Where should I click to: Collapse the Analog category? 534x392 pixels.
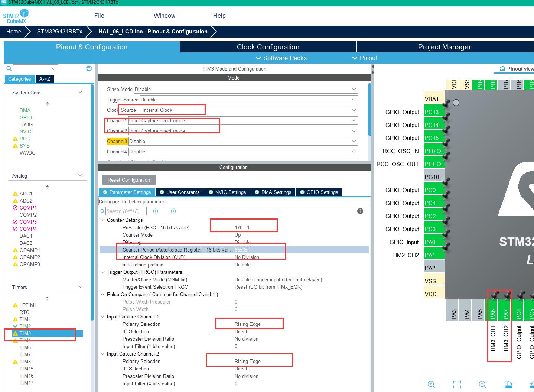(x=80, y=175)
